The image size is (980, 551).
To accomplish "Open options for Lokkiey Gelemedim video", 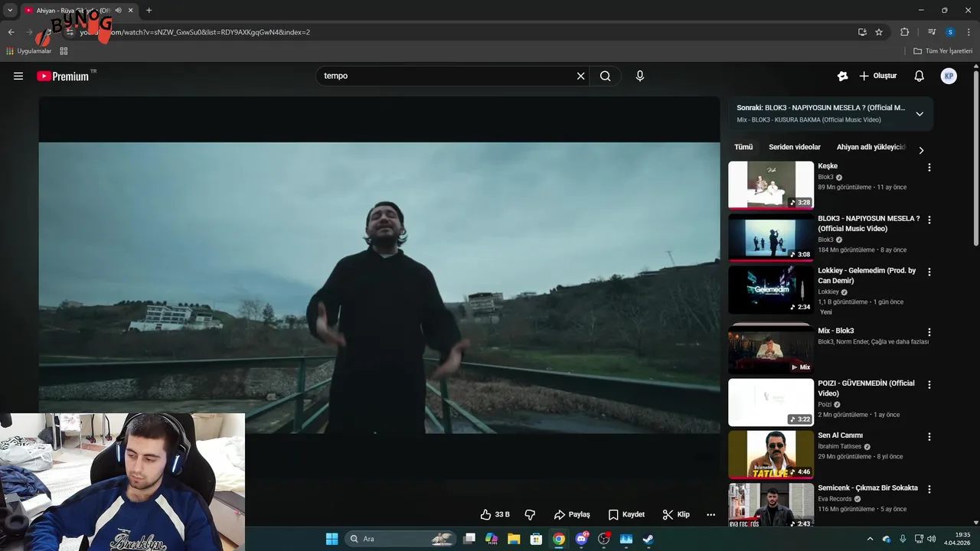I will pyautogui.click(x=929, y=272).
